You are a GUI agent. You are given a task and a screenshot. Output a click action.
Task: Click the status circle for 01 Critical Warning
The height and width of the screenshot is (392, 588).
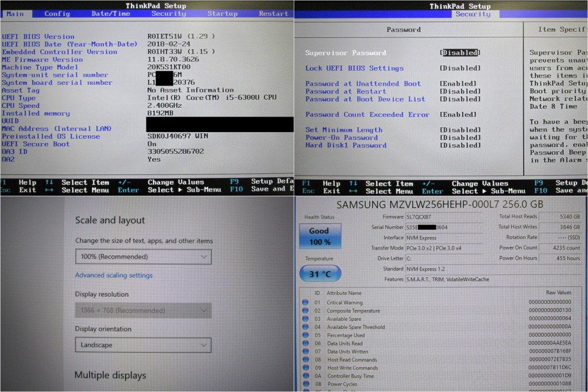[x=305, y=302]
